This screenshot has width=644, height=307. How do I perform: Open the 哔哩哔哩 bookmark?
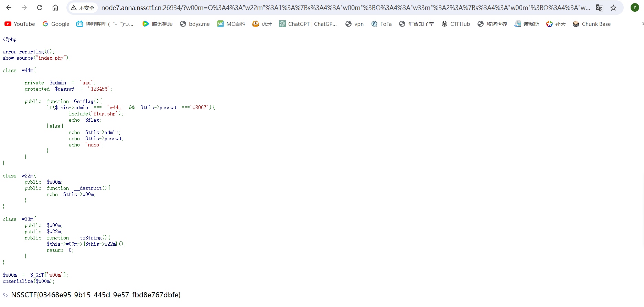(105, 24)
